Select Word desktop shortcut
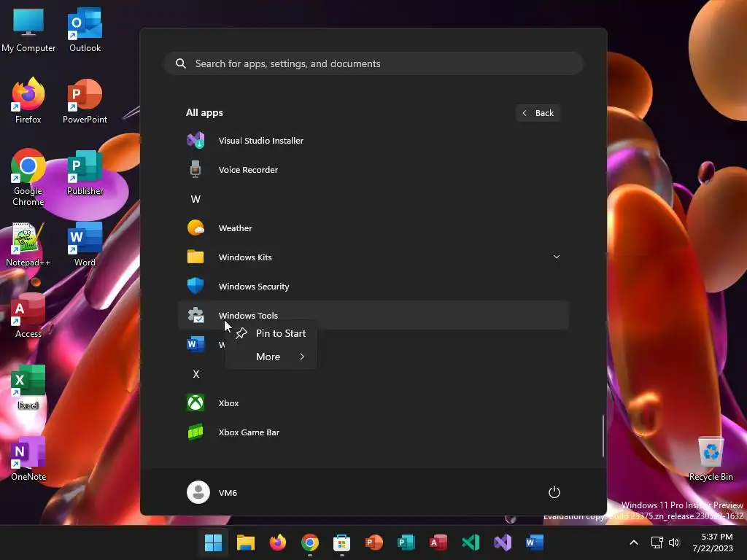The width and height of the screenshot is (747, 560). [x=85, y=245]
